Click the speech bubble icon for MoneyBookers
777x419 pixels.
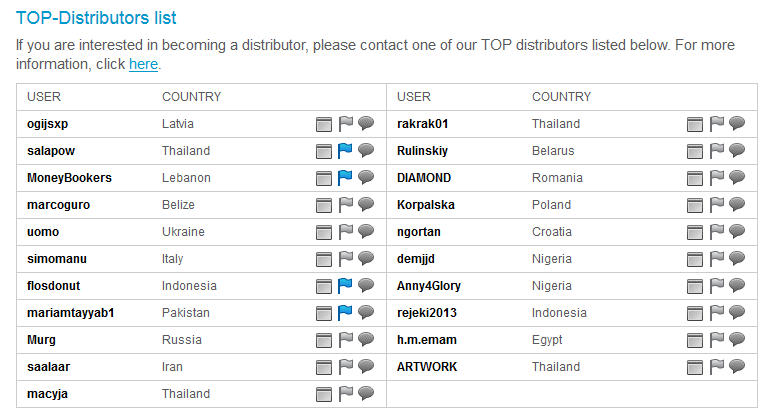click(366, 178)
